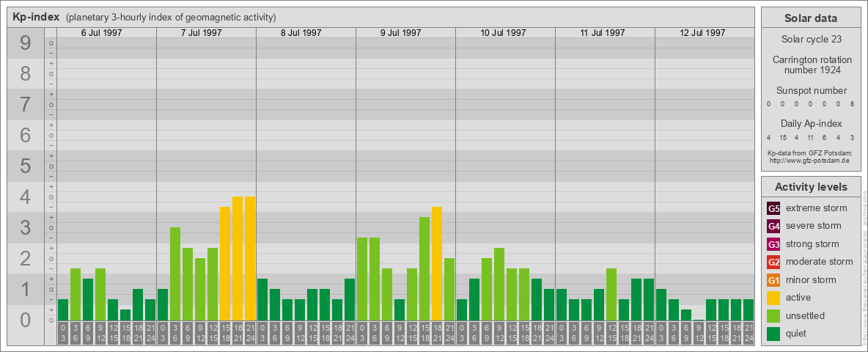
Task: Select the G2 moderate storm badge
Action: click(x=773, y=262)
